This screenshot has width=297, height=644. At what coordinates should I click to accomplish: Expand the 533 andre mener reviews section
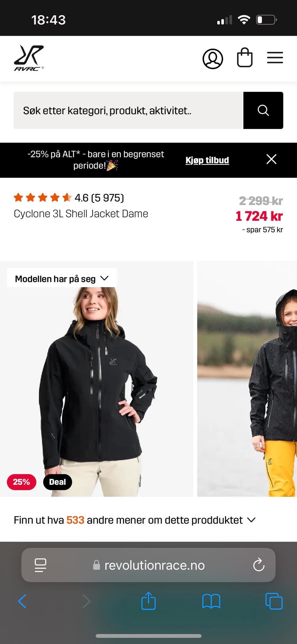pyautogui.click(x=135, y=520)
